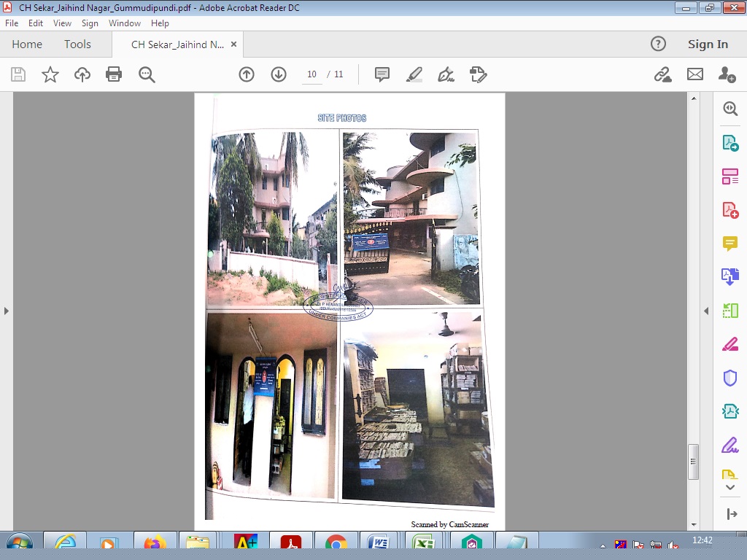Click the page number field showing 10
747x560 pixels.
[x=312, y=74]
